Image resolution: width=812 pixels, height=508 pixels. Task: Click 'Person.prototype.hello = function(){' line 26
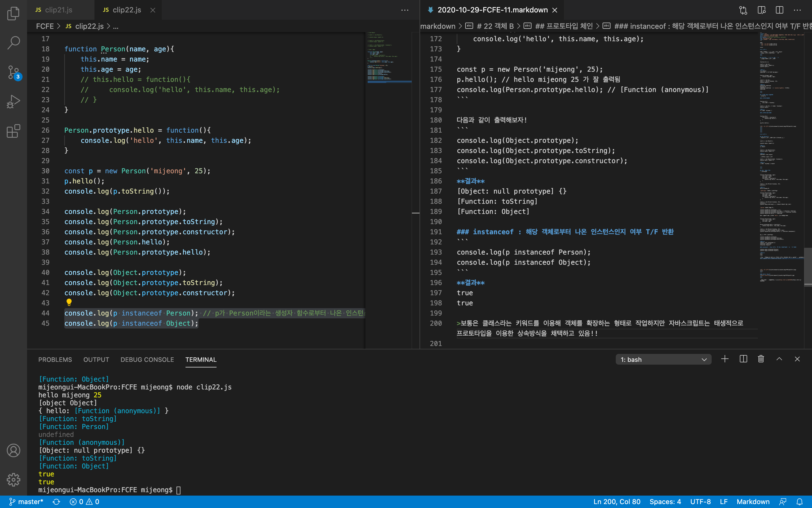pos(138,130)
